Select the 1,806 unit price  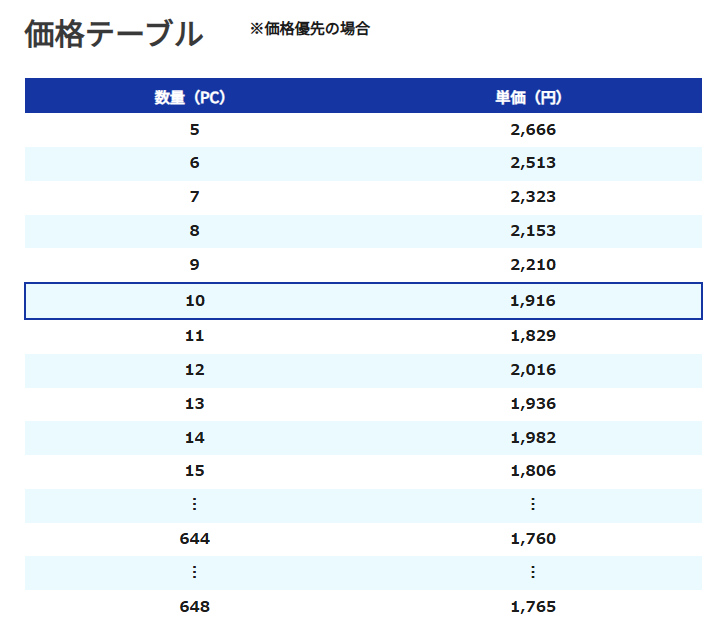pos(532,471)
